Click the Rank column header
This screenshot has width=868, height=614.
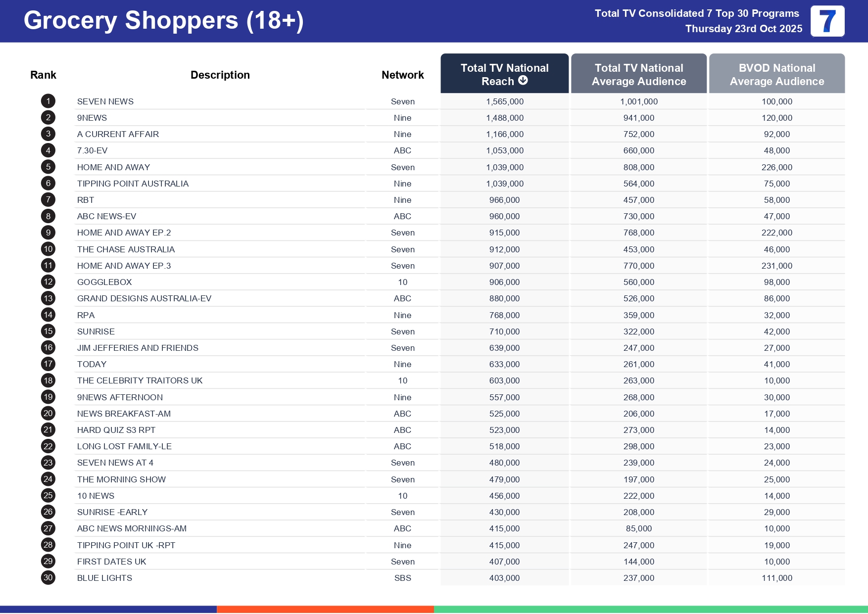click(x=43, y=75)
